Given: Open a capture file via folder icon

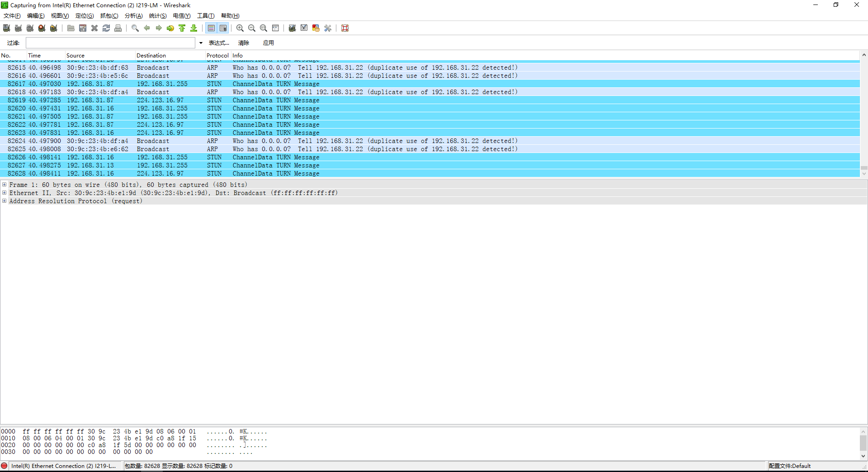Looking at the screenshot, I should [x=71, y=28].
